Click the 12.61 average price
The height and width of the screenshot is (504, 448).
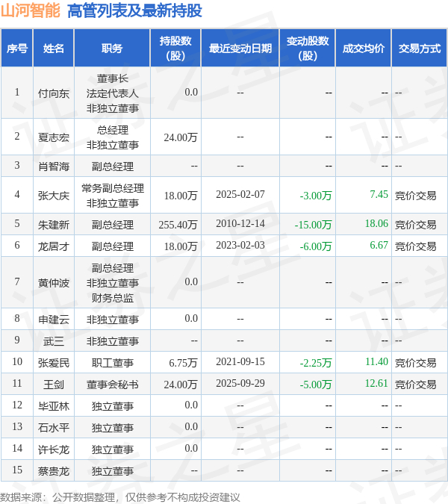coord(376,383)
